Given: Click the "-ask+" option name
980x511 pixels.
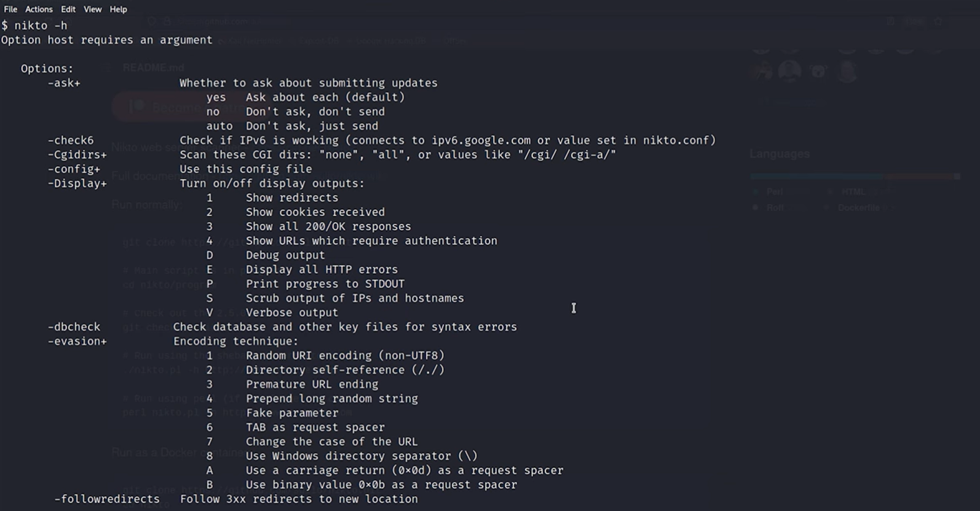Looking at the screenshot, I should (64, 83).
